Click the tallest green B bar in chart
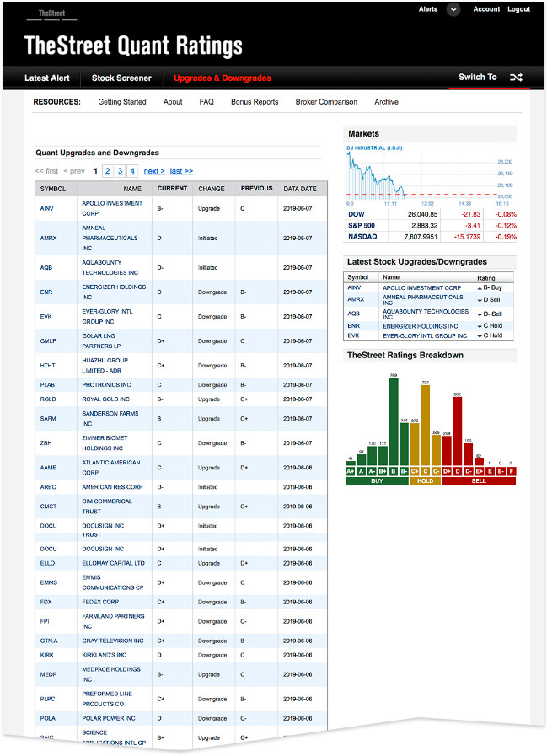Screen dimensions: 547x756 point(394,421)
